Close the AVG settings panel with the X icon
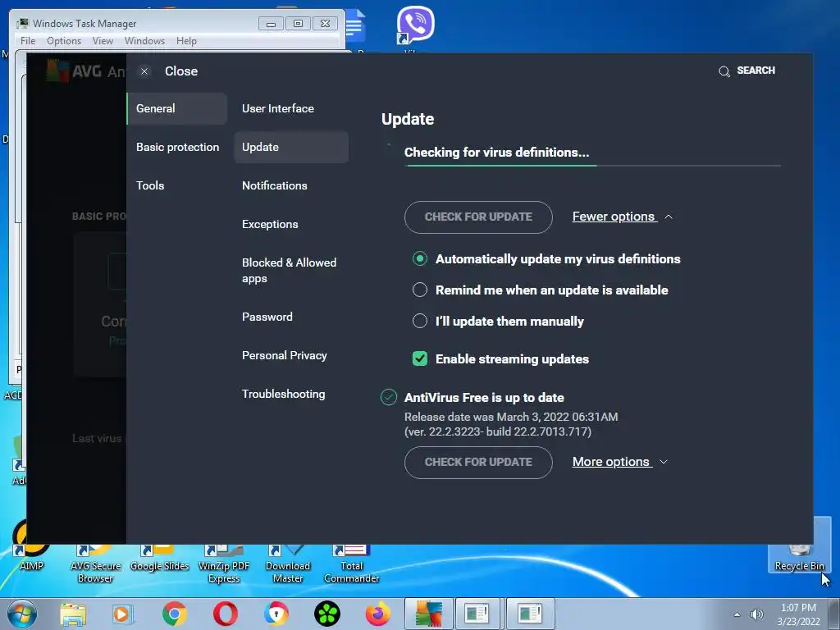Viewport: 840px width, 630px height. [144, 71]
